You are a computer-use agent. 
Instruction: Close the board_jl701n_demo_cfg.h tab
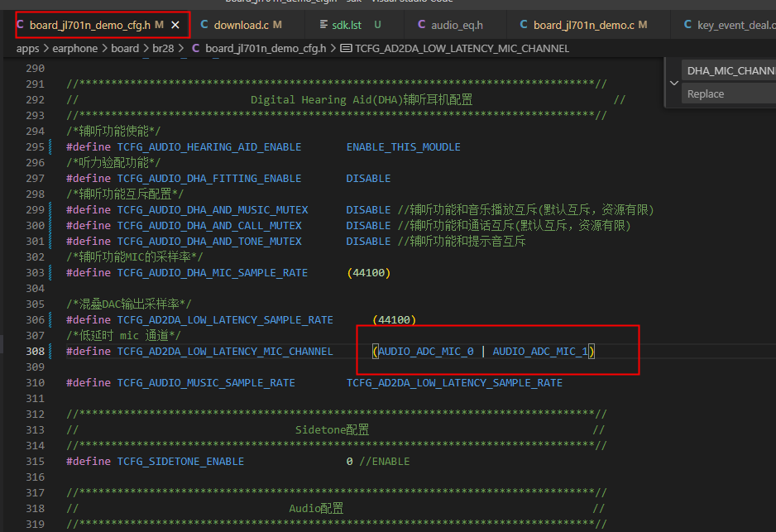[x=175, y=25]
